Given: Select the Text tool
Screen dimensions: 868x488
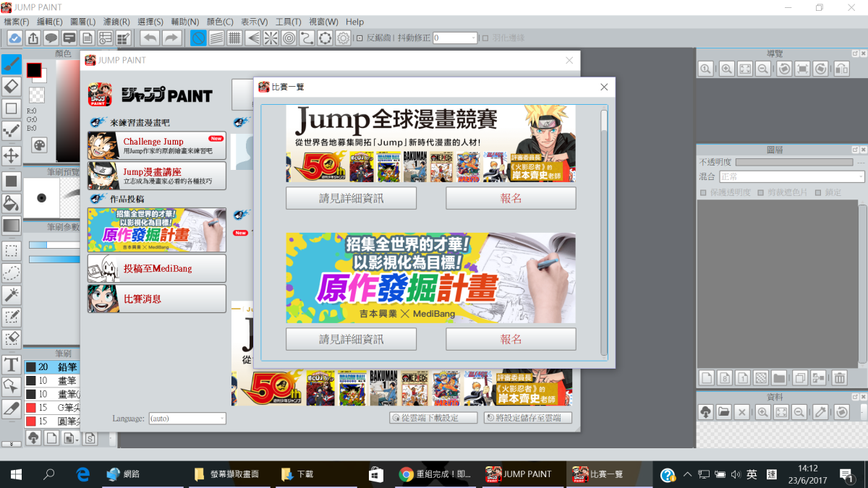Looking at the screenshot, I should click(11, 364).
